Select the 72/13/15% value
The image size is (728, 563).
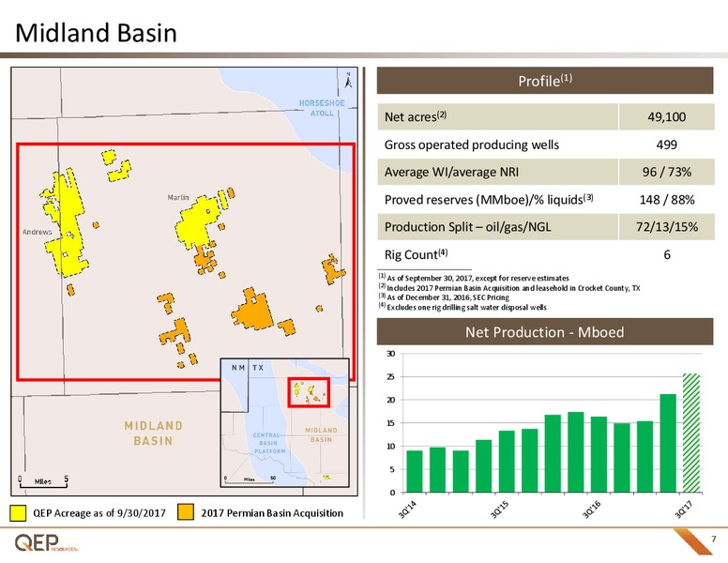(x=667, y=227)
